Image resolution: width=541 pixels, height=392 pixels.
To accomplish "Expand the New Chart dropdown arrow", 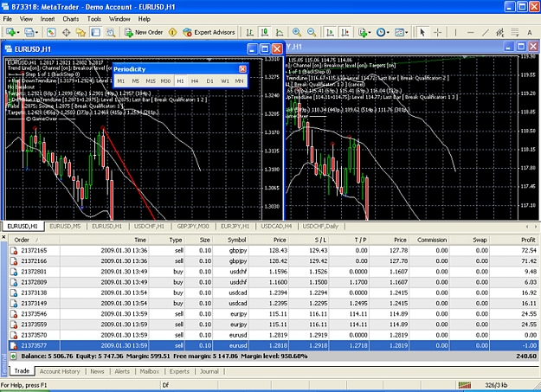I will point(18,33).
